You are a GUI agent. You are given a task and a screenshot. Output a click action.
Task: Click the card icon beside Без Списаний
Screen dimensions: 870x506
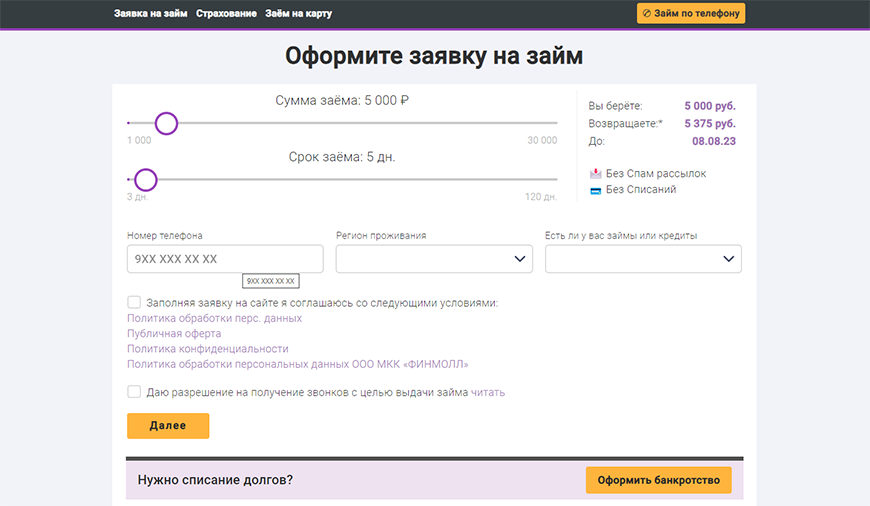point(596,190)
